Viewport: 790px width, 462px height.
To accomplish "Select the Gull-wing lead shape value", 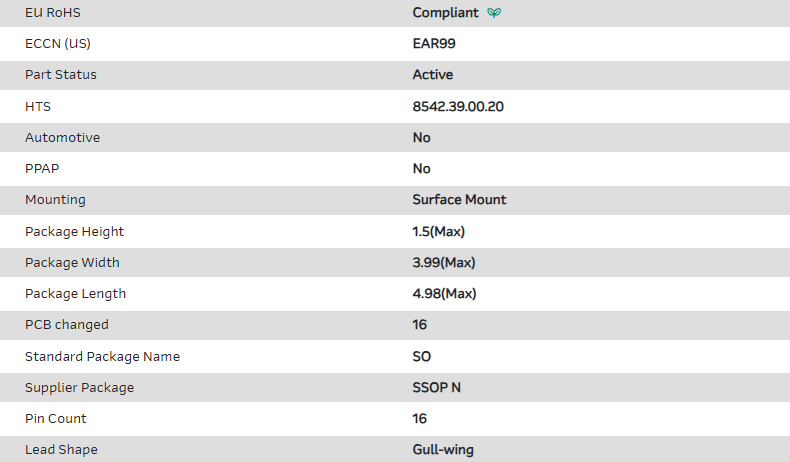I will tap(443, 450).
